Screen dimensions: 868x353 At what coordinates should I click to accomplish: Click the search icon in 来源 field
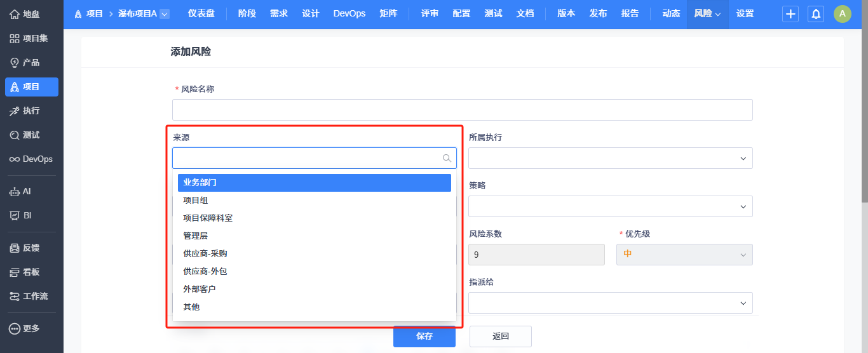coord(447,158)
